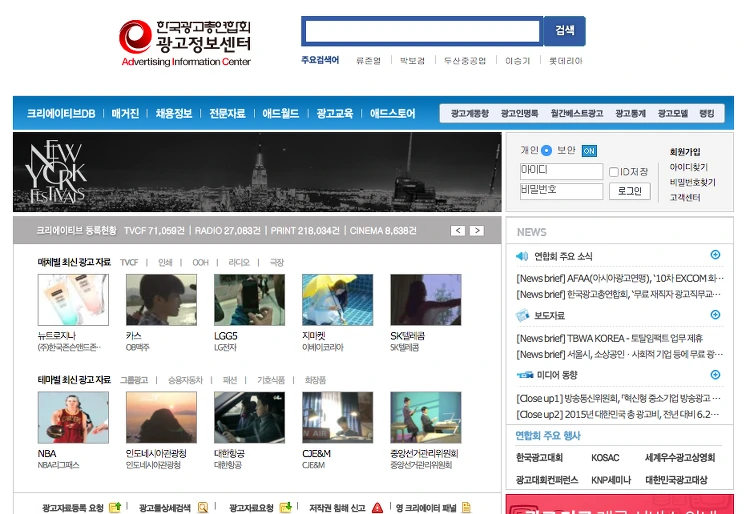Image resolution: width=750 pixels, height=514 pixels.
Task: Click the 류준열 suggested search keyword
Action: (x=368, y=61)
